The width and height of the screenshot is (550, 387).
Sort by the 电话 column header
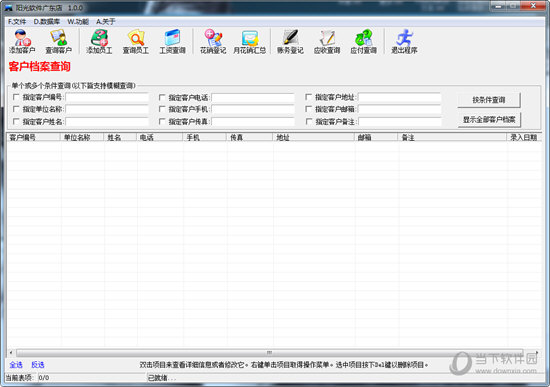tap(160, 138)
